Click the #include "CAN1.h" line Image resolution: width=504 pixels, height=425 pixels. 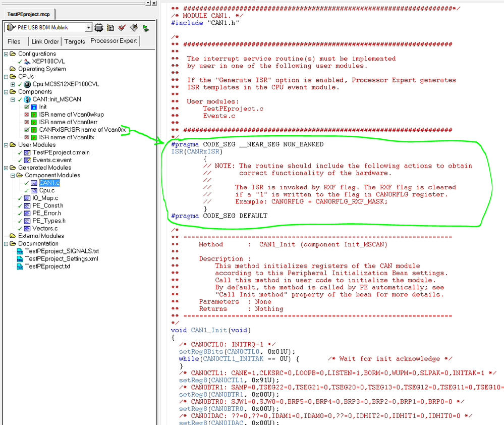(x=205, y=23)
